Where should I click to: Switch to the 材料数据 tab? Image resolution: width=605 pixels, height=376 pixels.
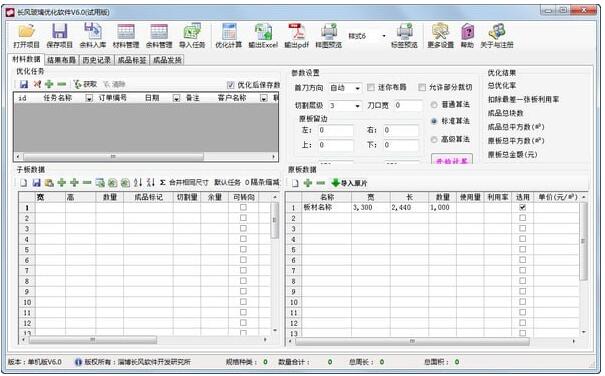[x=26, y=59]
